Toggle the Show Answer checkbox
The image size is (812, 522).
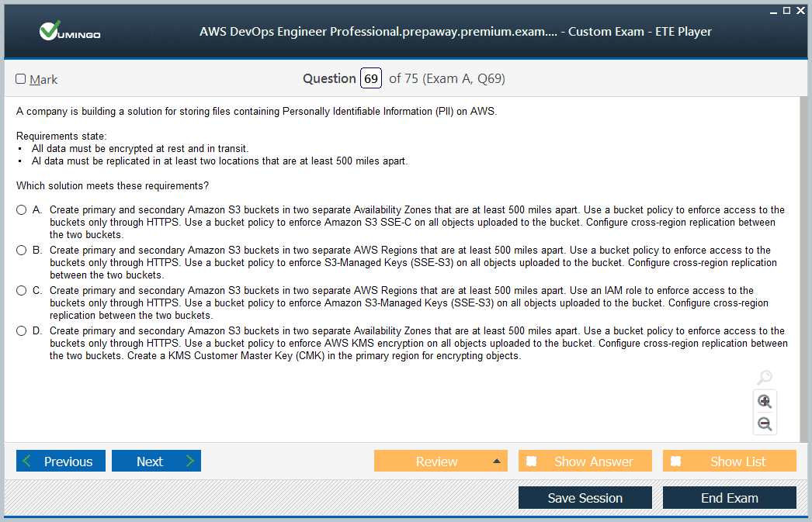tap(531, 462)
